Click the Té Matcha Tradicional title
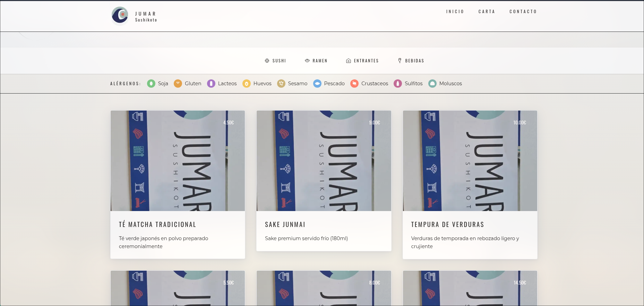Viewport: 644px width, 306px height. [157, 225]
